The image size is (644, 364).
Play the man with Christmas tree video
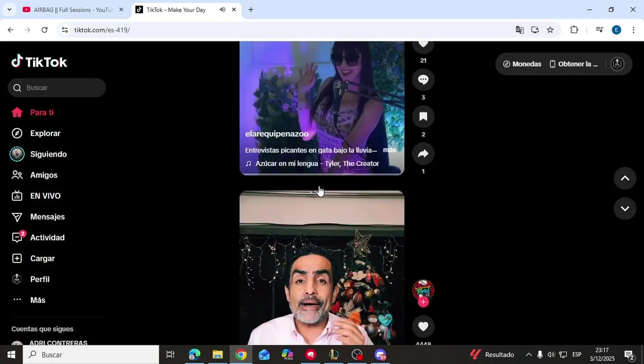coord(322,268)
